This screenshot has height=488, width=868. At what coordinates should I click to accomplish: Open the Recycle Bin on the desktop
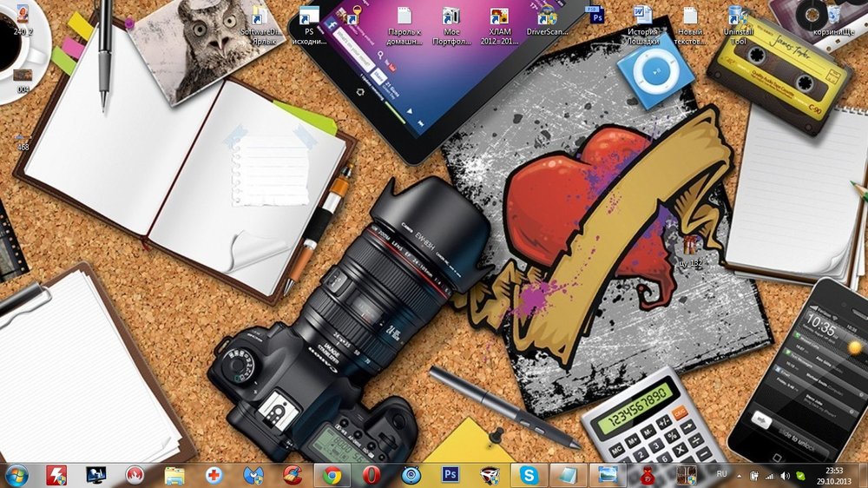(833, 16)
